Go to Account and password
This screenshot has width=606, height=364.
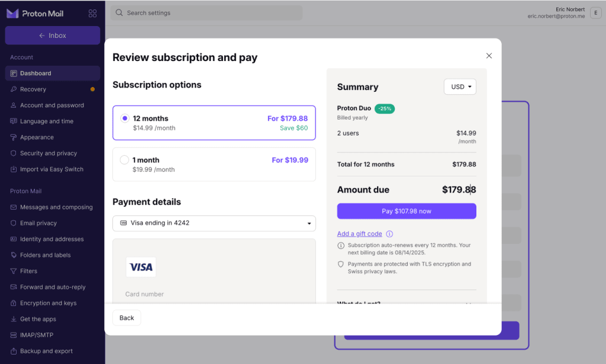[x=53, y=105]
